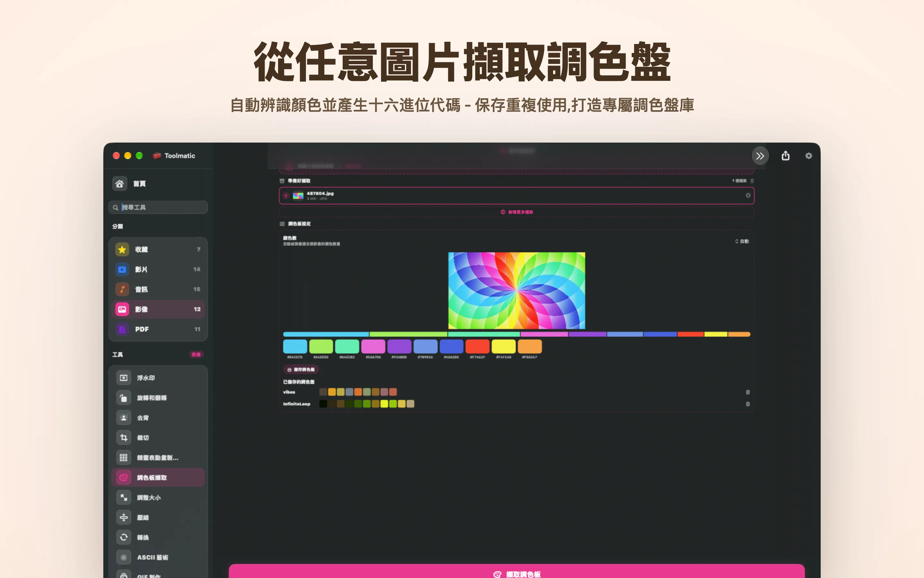Click the double-chevron expand button in toolbar

(760, 156)
